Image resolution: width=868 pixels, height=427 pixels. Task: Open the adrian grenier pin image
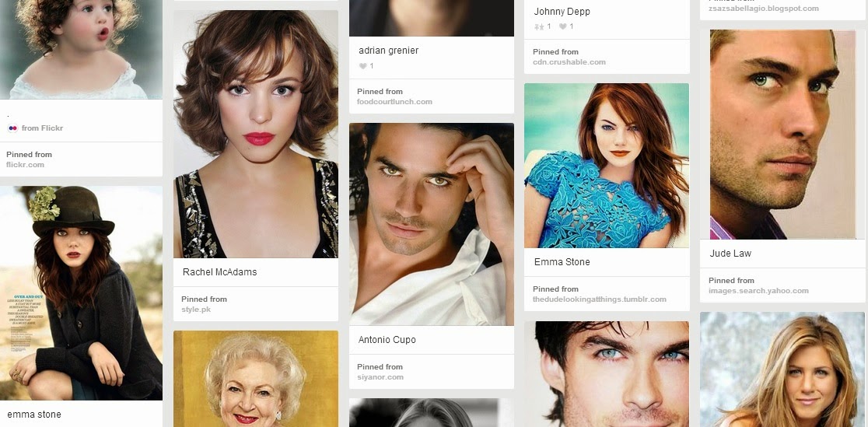[431, 18]
